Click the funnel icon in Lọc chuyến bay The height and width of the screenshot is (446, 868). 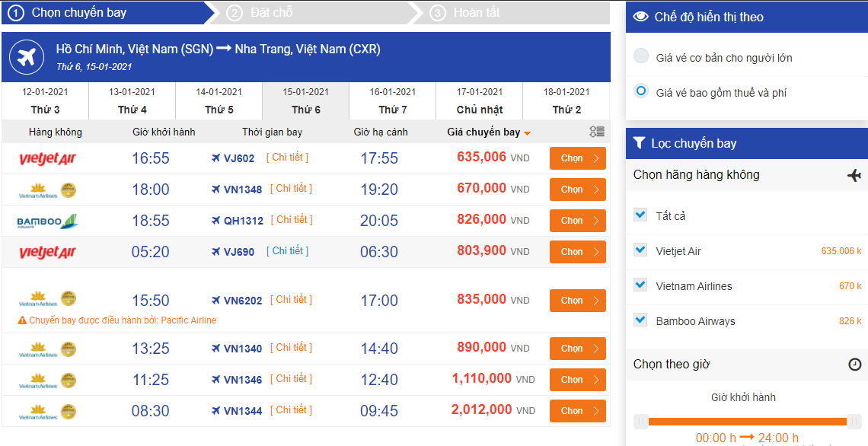click(x=639, y=143)
